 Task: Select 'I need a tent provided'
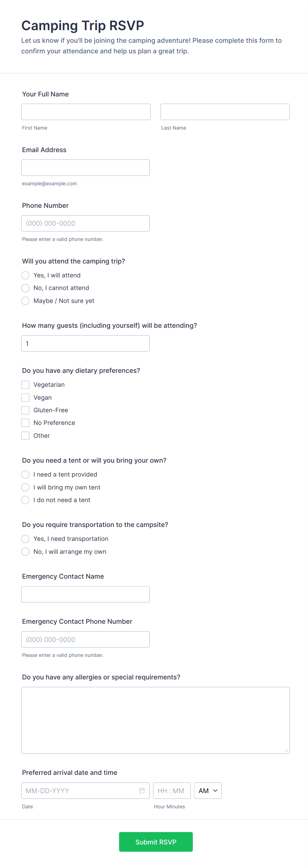[25, 475]
